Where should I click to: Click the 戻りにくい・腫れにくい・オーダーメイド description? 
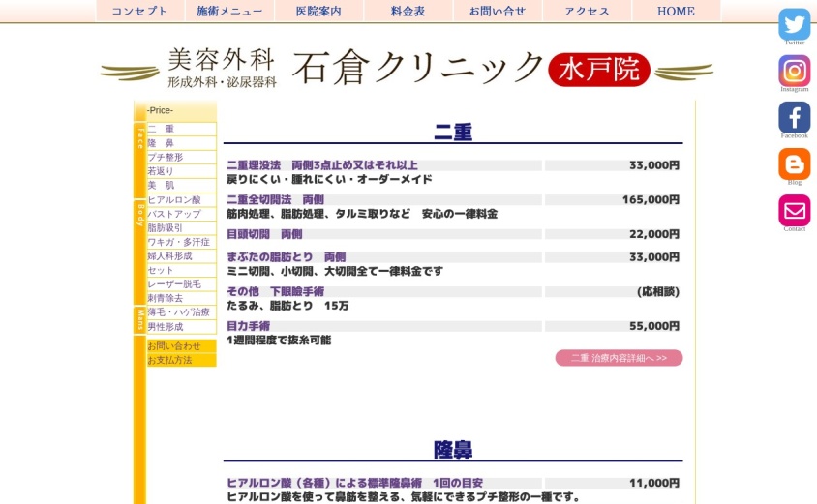(329, 179)
